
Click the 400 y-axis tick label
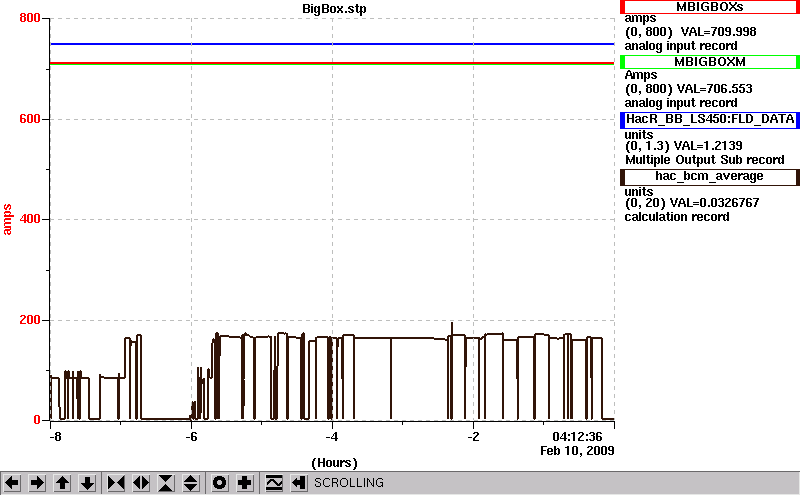point(30,219)
